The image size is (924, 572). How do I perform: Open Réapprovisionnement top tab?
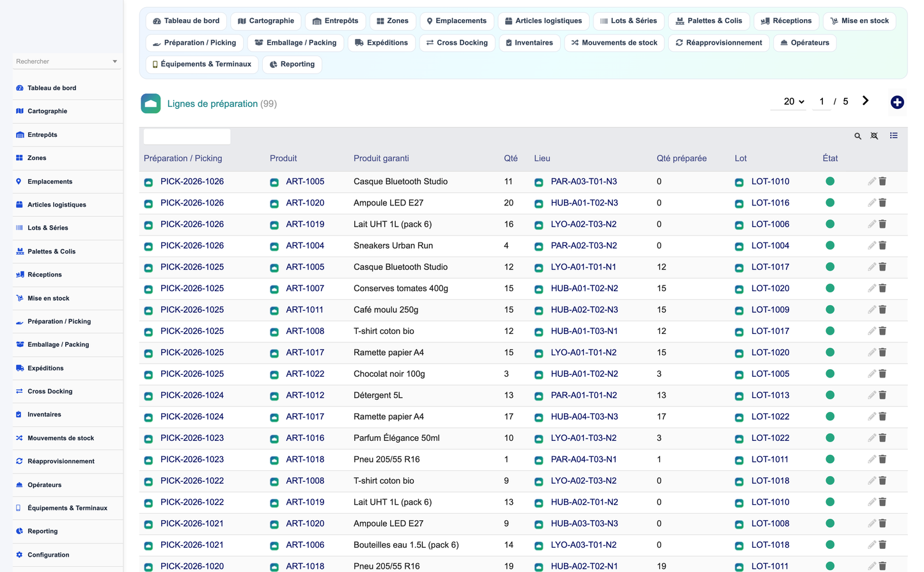[719, 43]
